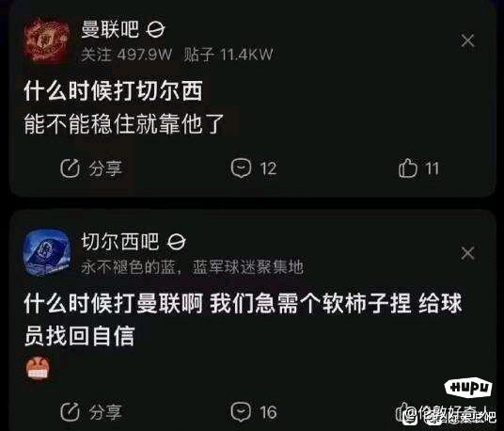The height and width of the screenshot is (431, 504).
Task: Click share icon on 曼联吧 post
Action: (70, 168)
